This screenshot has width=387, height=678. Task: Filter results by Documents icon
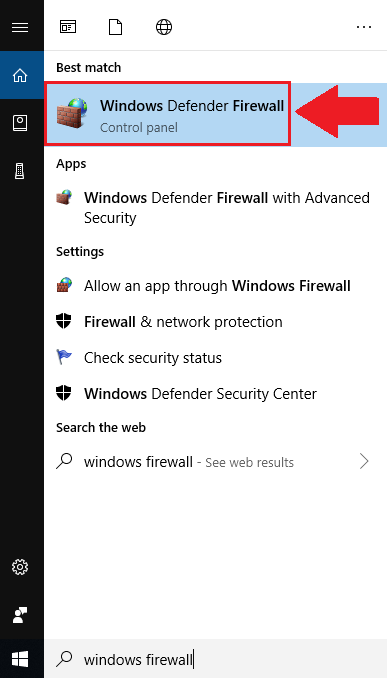(x=115, y=27)
